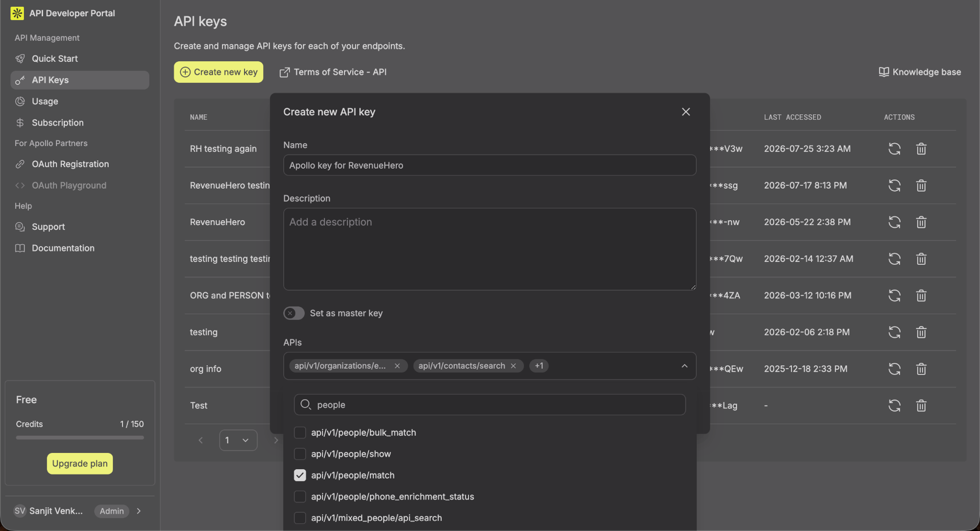Image resolution: width=980 pixels, height=531 pixels.
Task: Open the Knowledge base link
Action: [920, 72]
